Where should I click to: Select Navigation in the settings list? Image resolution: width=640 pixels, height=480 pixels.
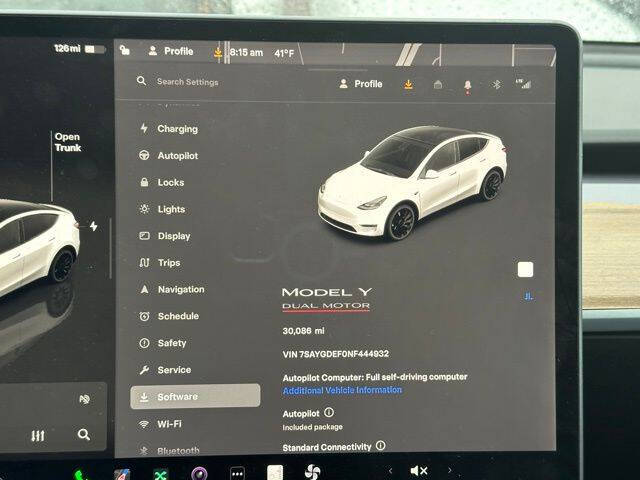coord(172,289)
